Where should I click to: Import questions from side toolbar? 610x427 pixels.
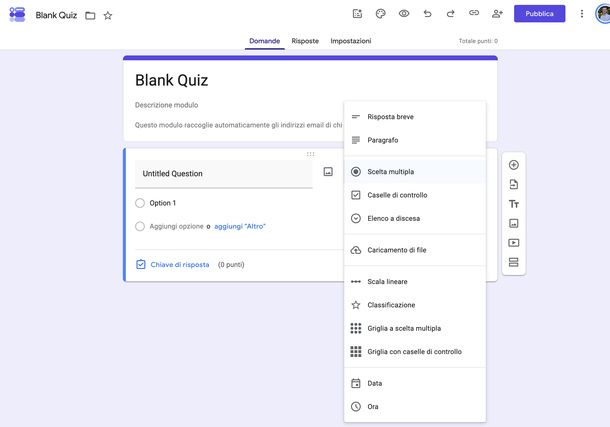tap(514, 184)
